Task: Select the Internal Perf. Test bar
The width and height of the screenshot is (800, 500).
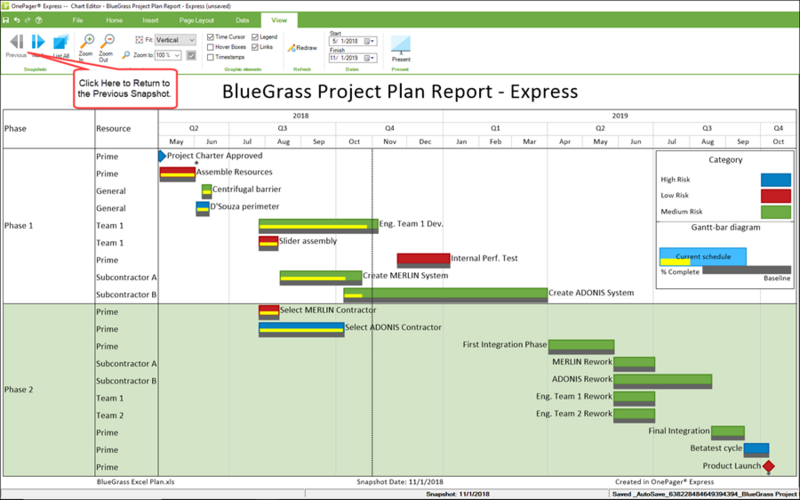Action: click(x=423, y=260)
